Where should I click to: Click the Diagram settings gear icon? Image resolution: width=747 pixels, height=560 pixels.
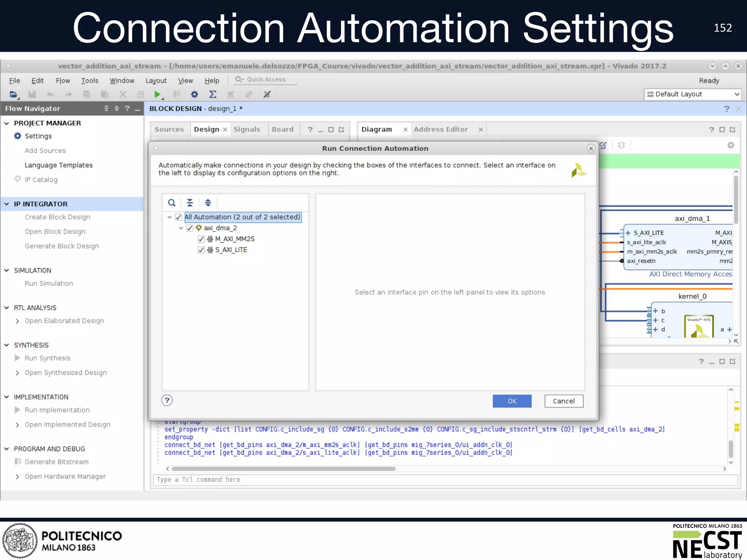pos(731,145)
